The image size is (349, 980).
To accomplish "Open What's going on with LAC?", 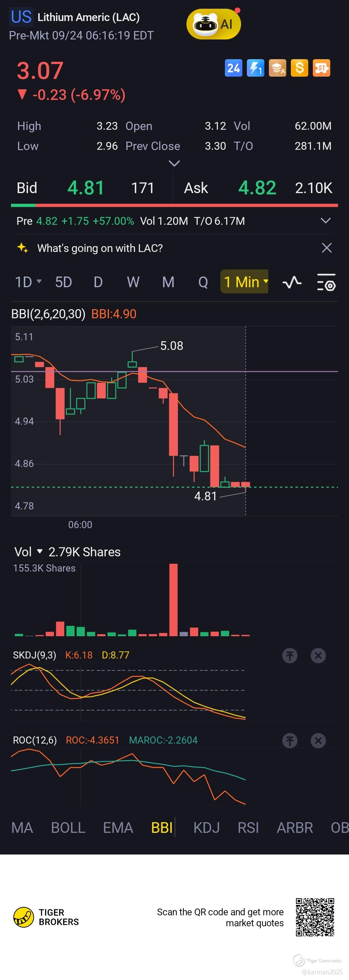I will (100, 248).
